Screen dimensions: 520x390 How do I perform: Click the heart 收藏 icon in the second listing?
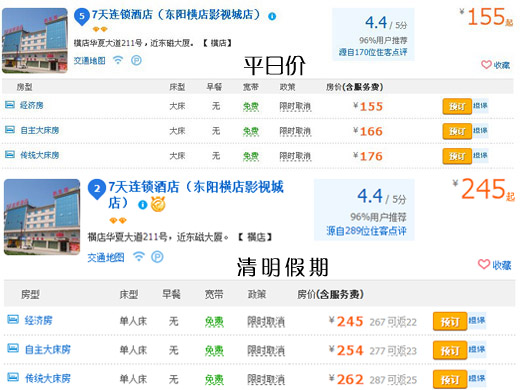click(484, 265)
